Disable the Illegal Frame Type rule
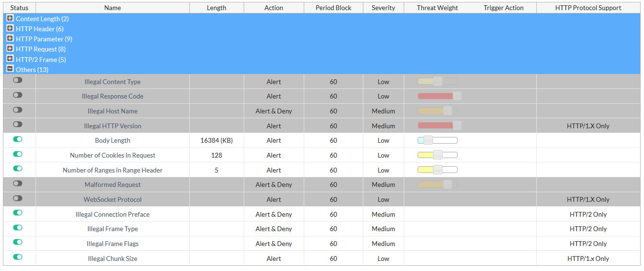Viewport: 644px width, 271px height. [x=18, y=227]
